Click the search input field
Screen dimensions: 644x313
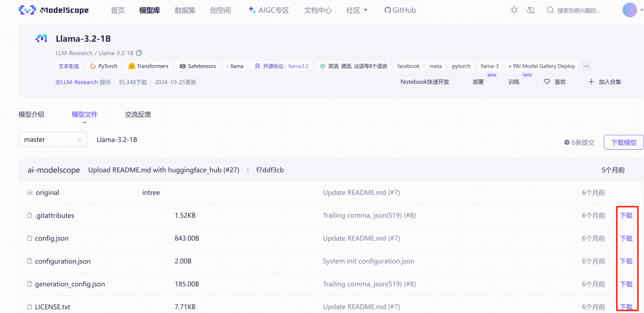coord(579,10)
